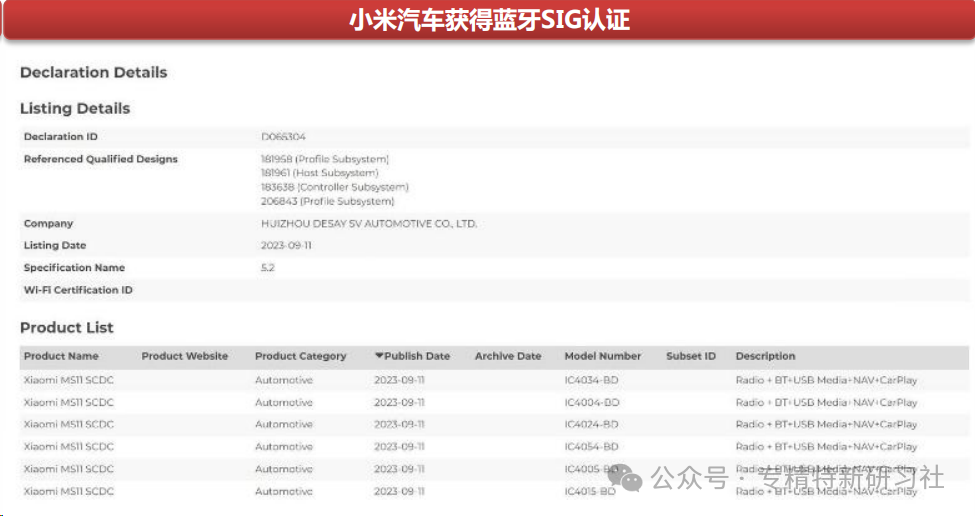Screen dimensions: 975x516
Task: Click publish date in IC4034-BD row
Action: point(399,380)
